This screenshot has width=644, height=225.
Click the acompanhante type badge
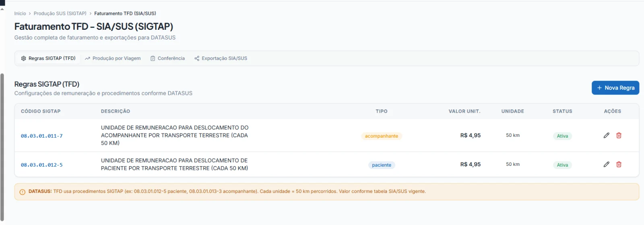click(x=382, y=136)
